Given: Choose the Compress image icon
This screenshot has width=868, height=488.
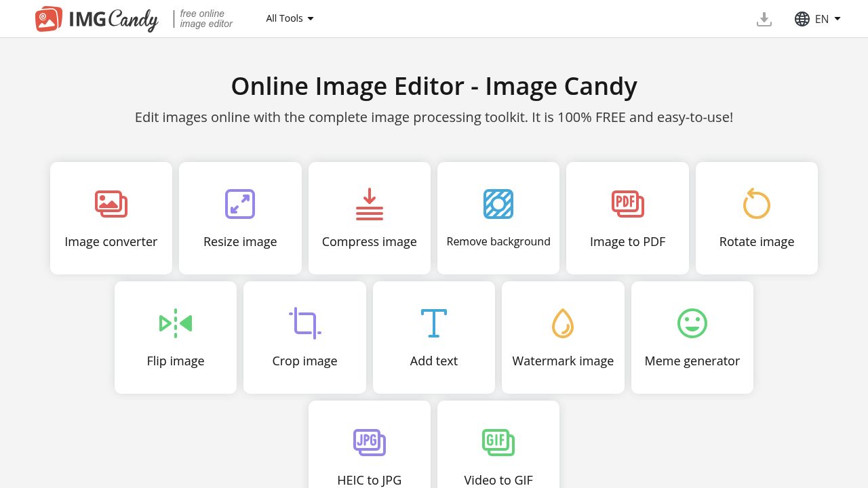Looking at the screenshot, I should pos(370,204).
